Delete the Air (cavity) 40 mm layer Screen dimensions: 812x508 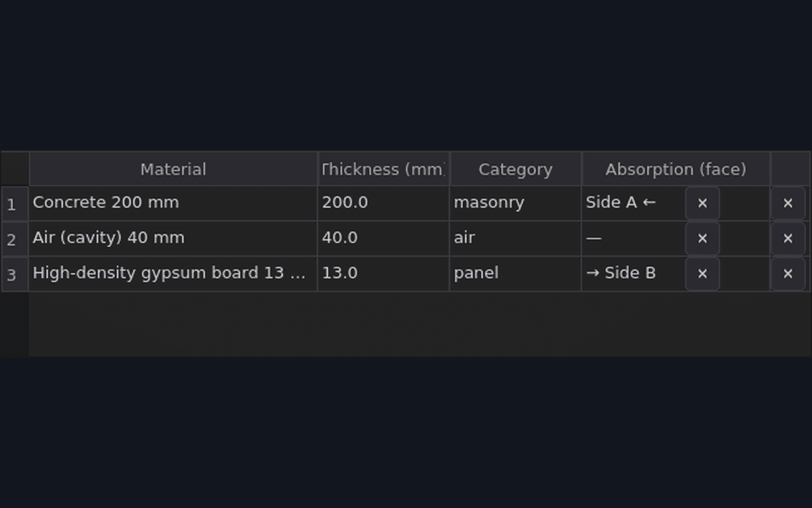click(x=788, y=238)
